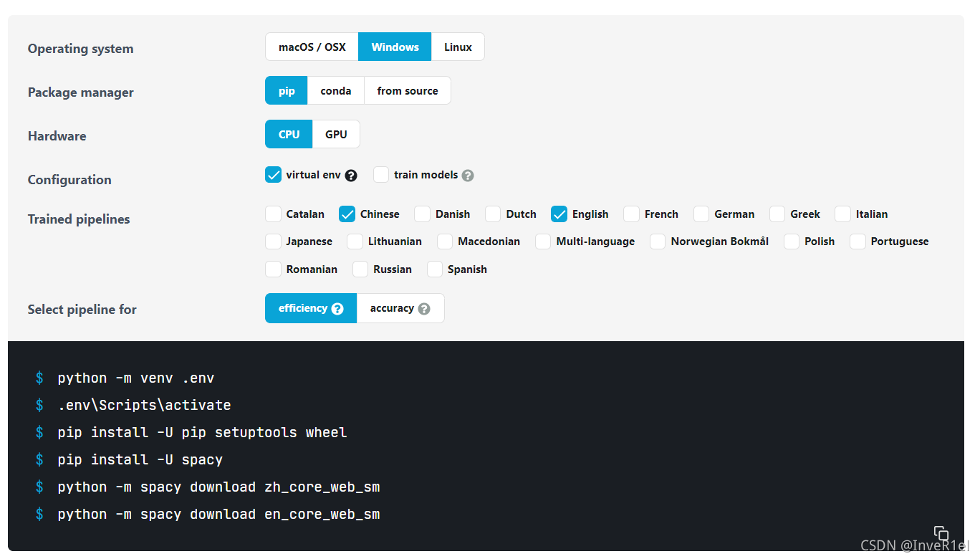Image resolution: width=980 pixels, height=559 pixels.
Task: Open the virtual env help question mark
Action: [x=351, y=176]
